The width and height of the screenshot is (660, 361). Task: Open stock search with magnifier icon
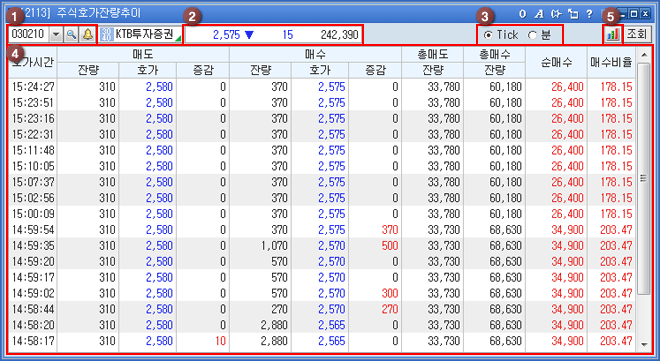coord(71,35)
